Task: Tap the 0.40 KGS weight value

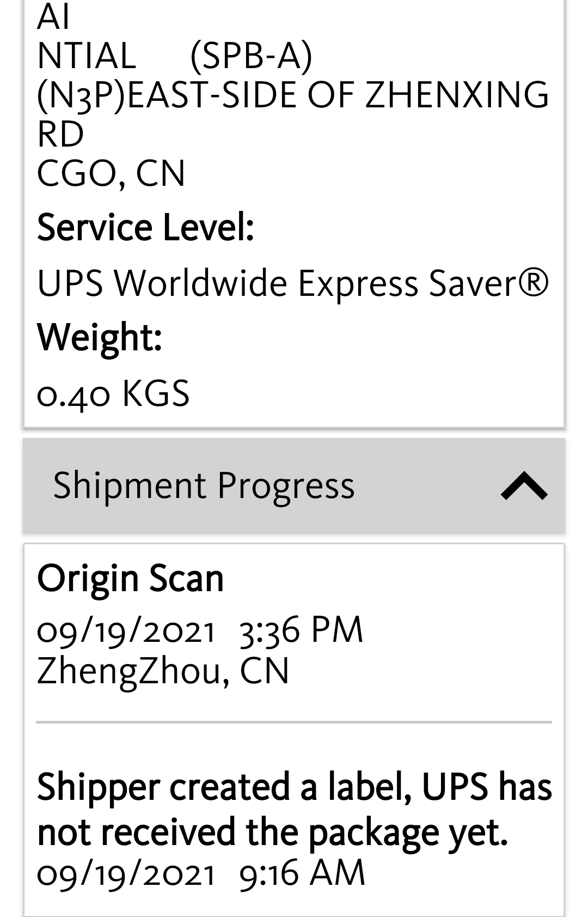Action: (x=113, y=393)
